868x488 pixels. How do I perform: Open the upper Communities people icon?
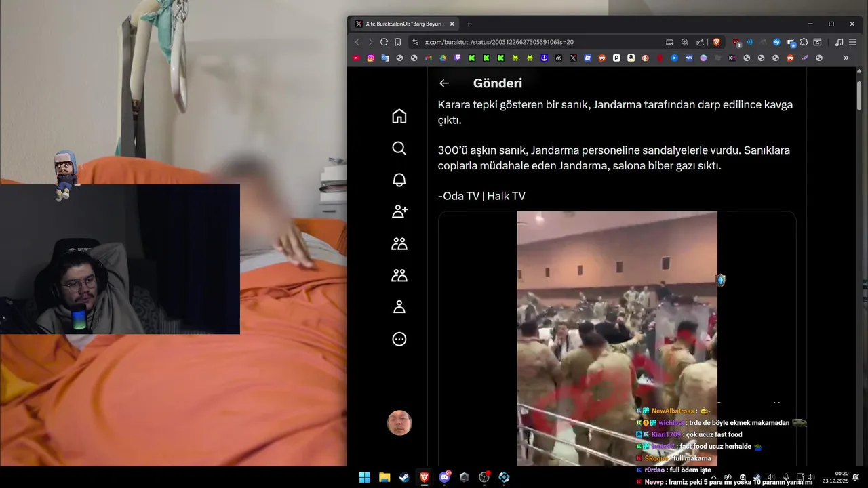click(x=399, y=243)
